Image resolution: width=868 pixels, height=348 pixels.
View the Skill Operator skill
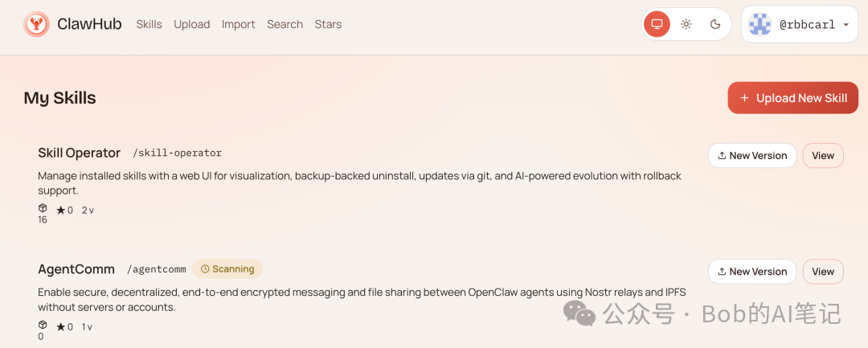pos(822,156)
